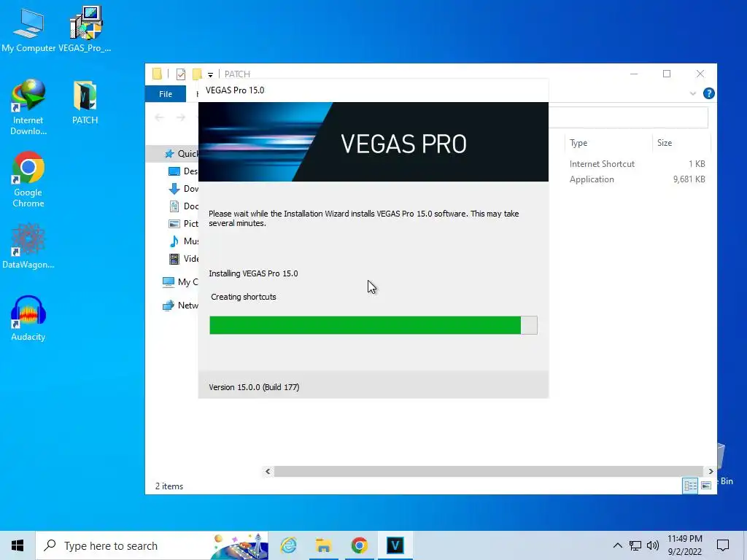This screenshot has height=560, width=747.
Task: Click the Explorer Help icon
Action: pyautogui.click(x=709, y=93)
